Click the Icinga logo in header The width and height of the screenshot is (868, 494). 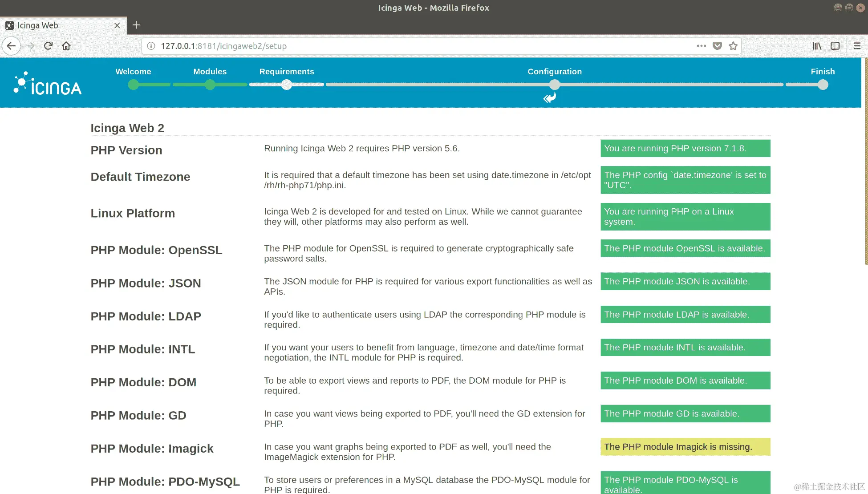[47, 84]
